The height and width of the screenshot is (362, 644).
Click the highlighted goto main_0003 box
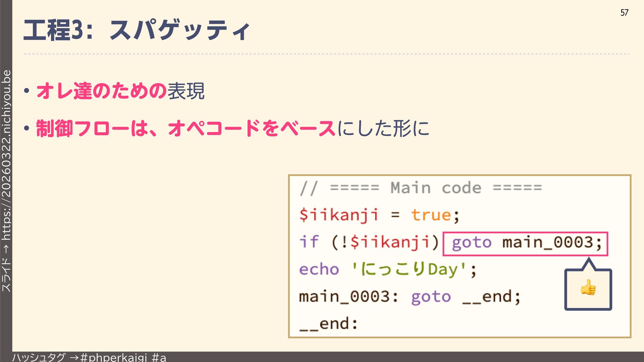[525, 244]
